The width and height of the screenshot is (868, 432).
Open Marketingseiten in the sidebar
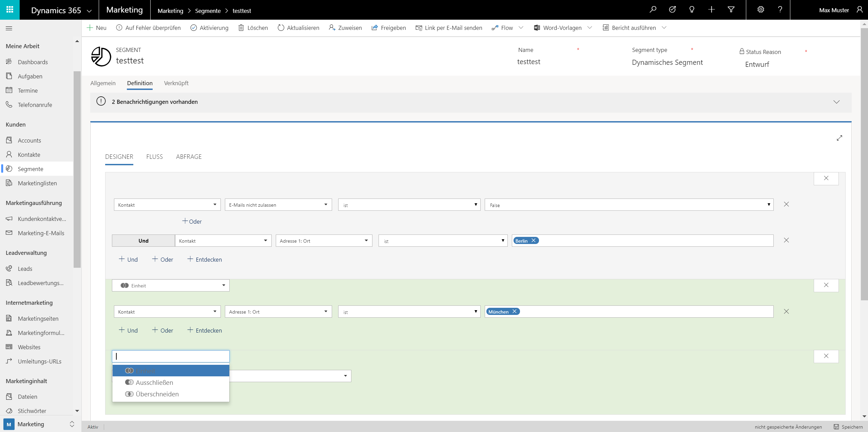pos(38,319)
